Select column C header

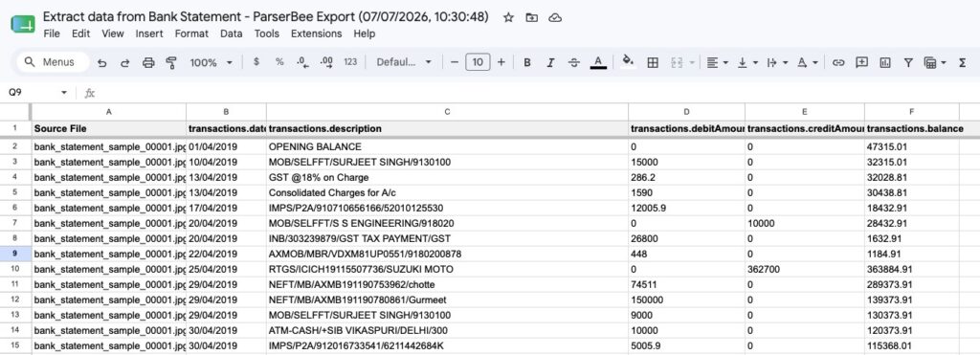(x=447, y=112)
